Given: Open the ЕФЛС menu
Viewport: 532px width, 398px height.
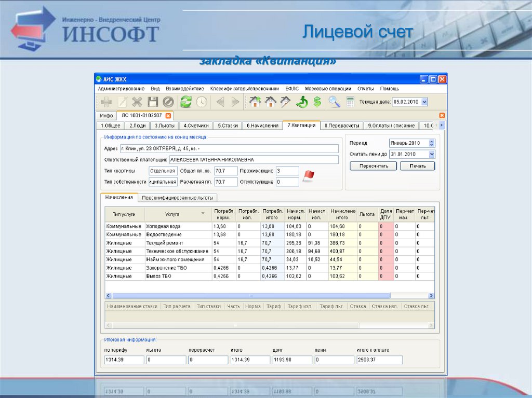Looking at the screenshot, I should point(292,89).
